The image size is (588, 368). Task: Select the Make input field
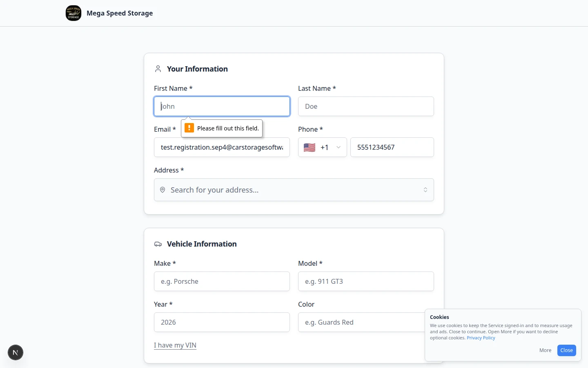pyautogui.click(x=222, y=281)
